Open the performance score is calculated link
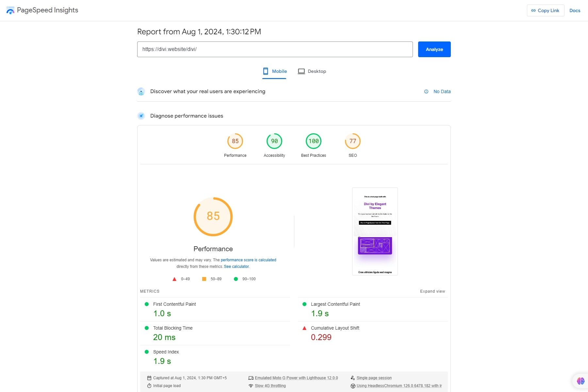Image resolution: width=588 pixels, height=392 pixels. (248, 260)
